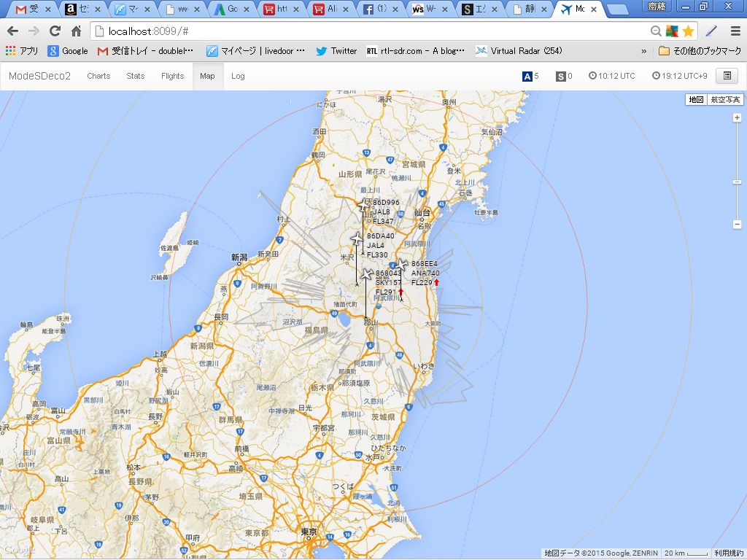Click the browser forward arrow
Screen dimensions: 747x560
34,31
